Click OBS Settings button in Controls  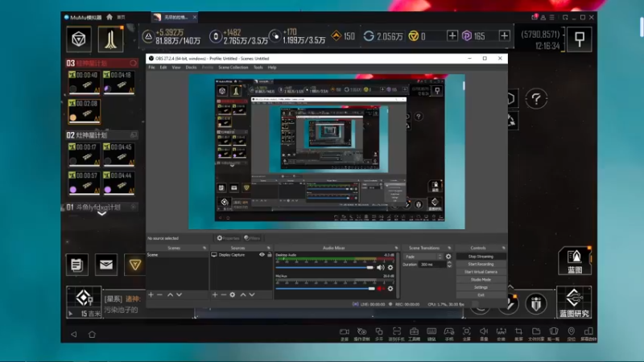coord(481,287)
